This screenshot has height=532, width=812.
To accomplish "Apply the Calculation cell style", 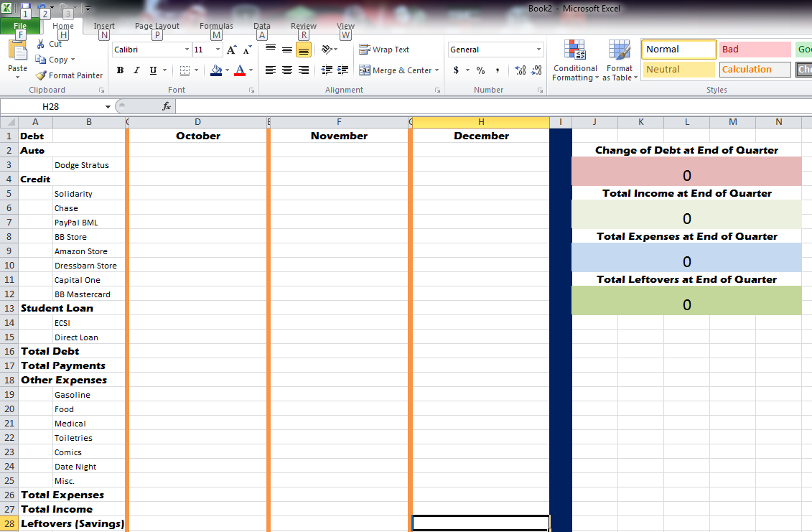I will tap(755, 70).
